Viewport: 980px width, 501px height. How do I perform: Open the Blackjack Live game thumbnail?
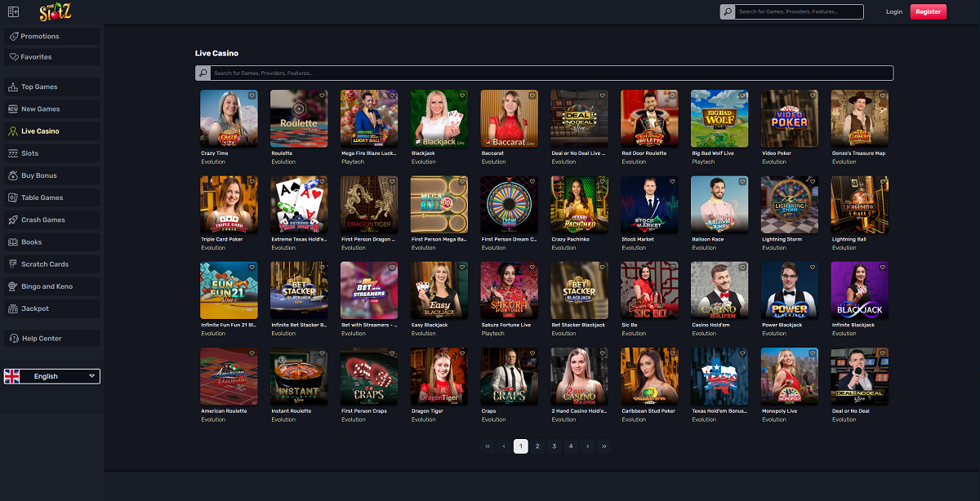(439, 118)
